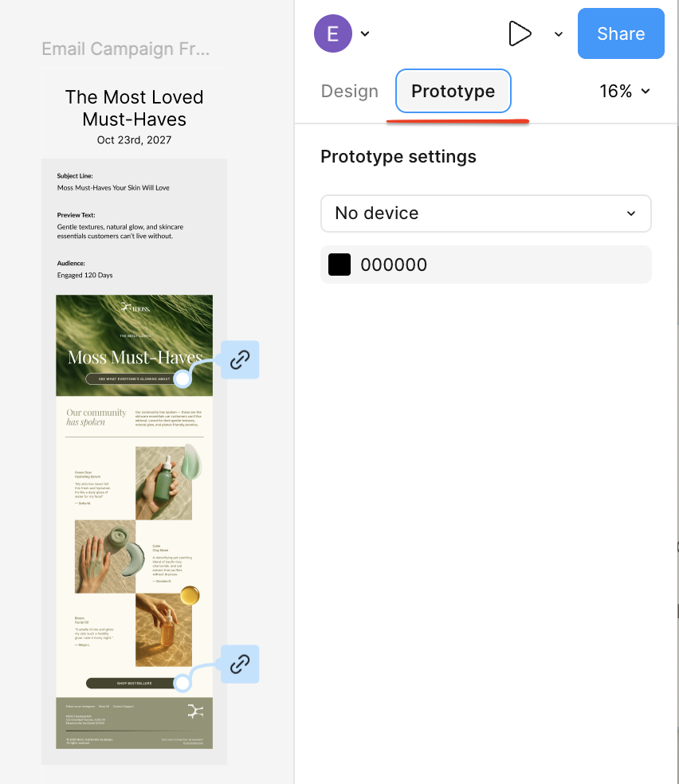Click the Prototype settings heading
The width and height of the screenshot is (679, 784).
point(398,156)
